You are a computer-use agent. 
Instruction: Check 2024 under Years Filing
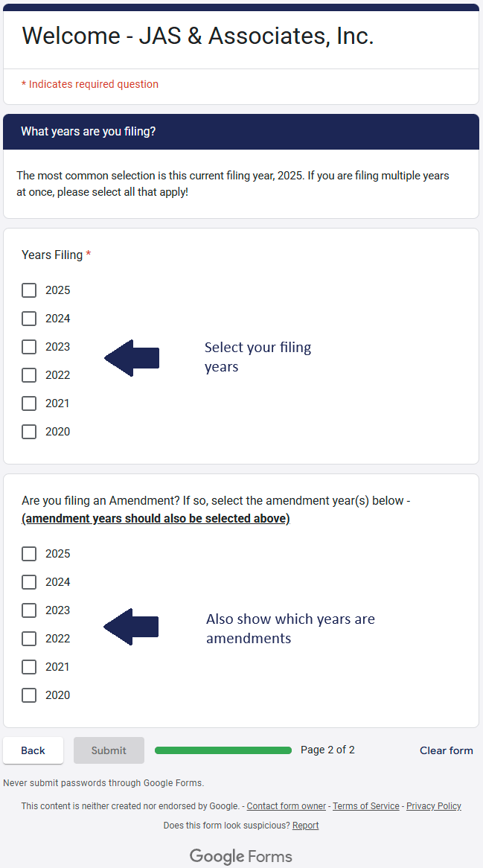point(29,319)
